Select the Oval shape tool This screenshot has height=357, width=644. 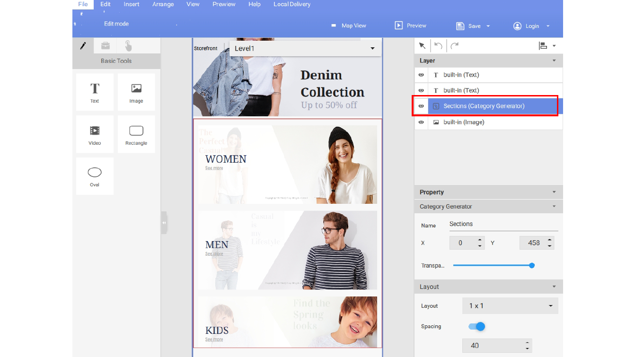[95, 176]
